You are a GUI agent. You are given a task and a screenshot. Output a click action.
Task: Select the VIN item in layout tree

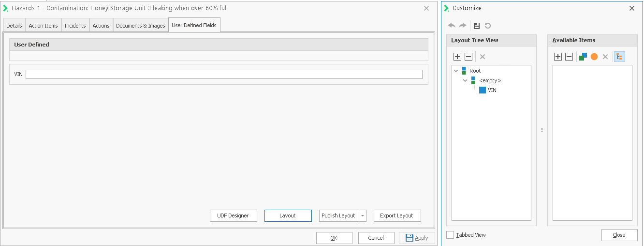(x=492, y=90)
